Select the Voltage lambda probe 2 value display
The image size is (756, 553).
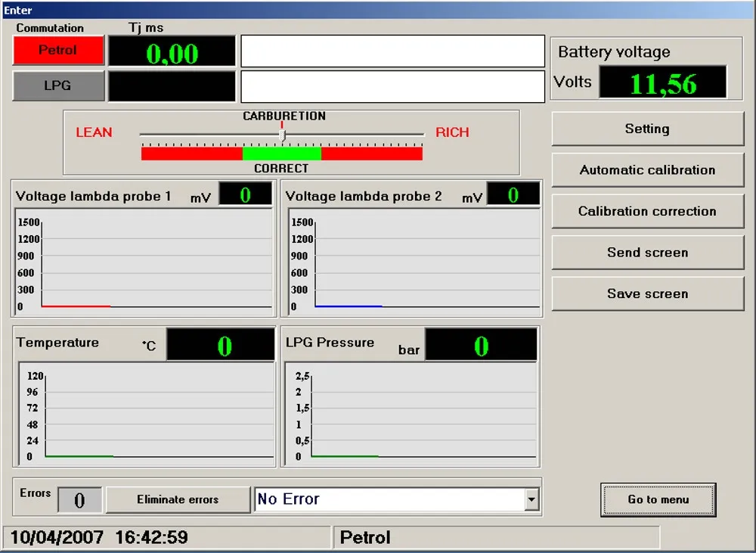point(513,194)
